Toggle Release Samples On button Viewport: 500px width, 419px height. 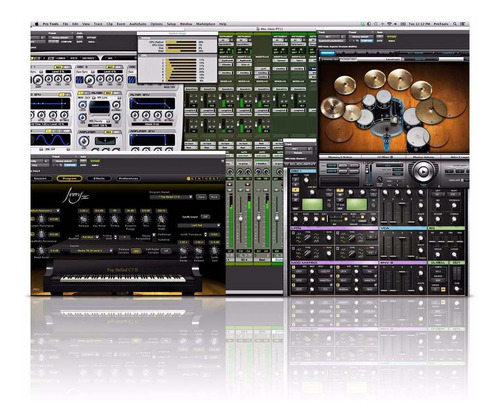point(136,251)
